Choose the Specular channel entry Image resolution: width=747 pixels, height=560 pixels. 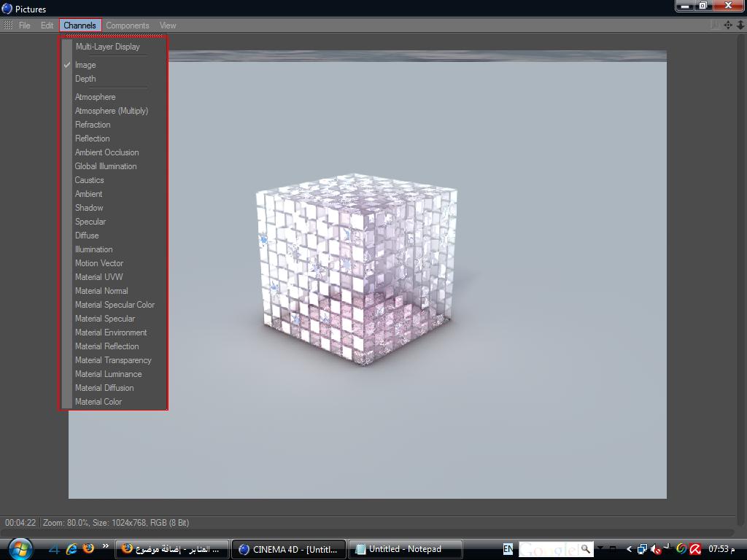pyautogui.click(x=115, y=222)
